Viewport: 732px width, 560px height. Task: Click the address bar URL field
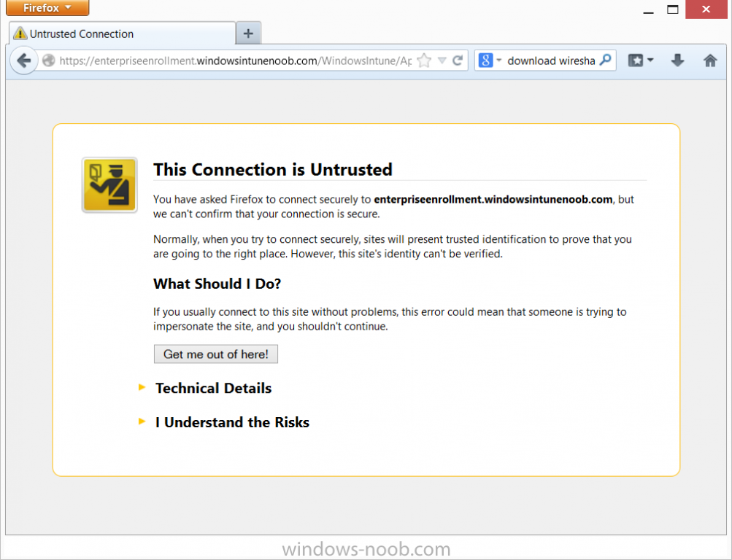pos(236,61)
